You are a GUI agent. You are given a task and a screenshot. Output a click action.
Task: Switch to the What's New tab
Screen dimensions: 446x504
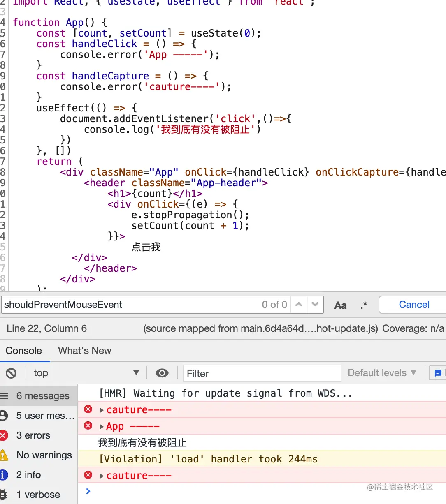click(x=85, y=351)
